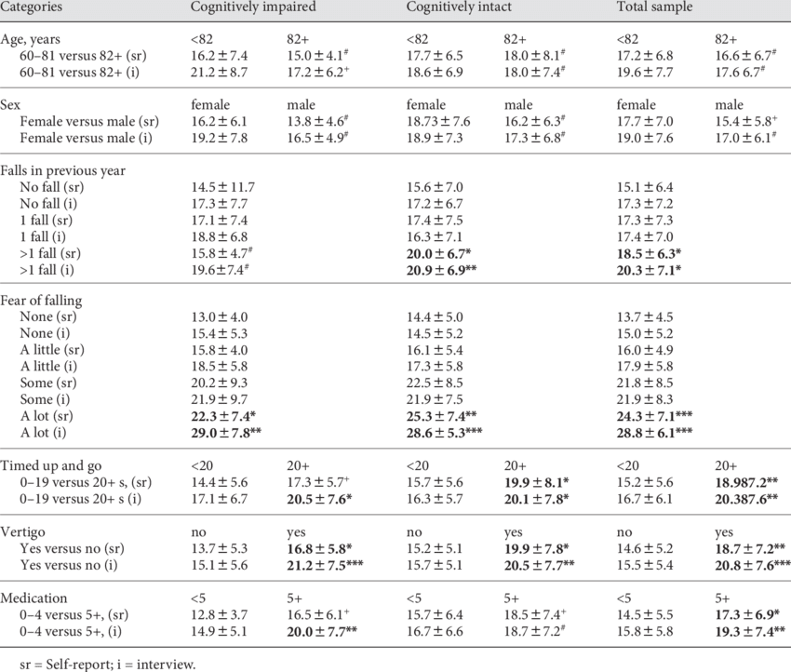This screenshot has height=672, width=791.
Task: Click the '0–19 versus 20+ s (i)' label
Action: point(81,500)
